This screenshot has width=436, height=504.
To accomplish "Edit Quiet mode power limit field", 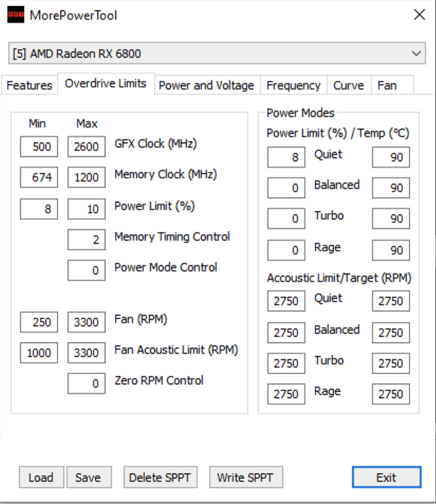I will coord(286,157).
